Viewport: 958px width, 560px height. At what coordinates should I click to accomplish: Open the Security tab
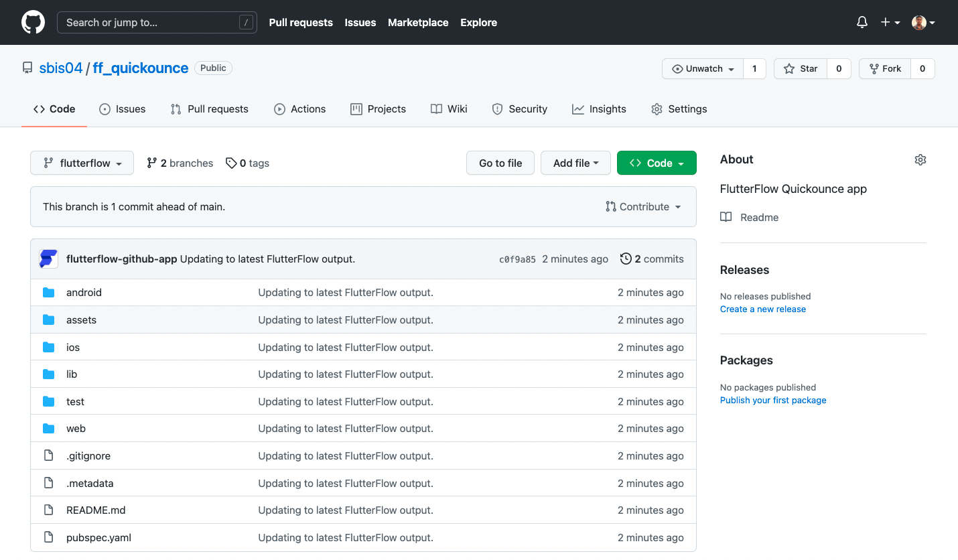[519, 109]
